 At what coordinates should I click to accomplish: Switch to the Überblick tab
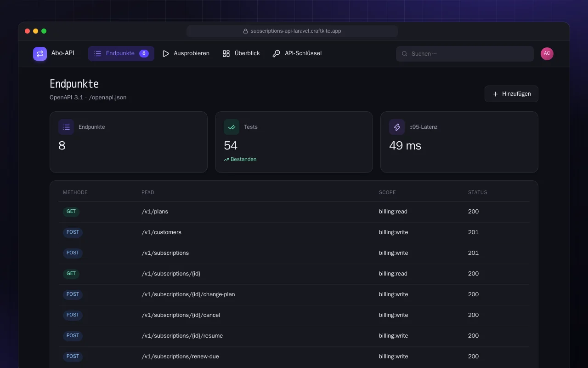pyautogui.click(x=241, y=53)
